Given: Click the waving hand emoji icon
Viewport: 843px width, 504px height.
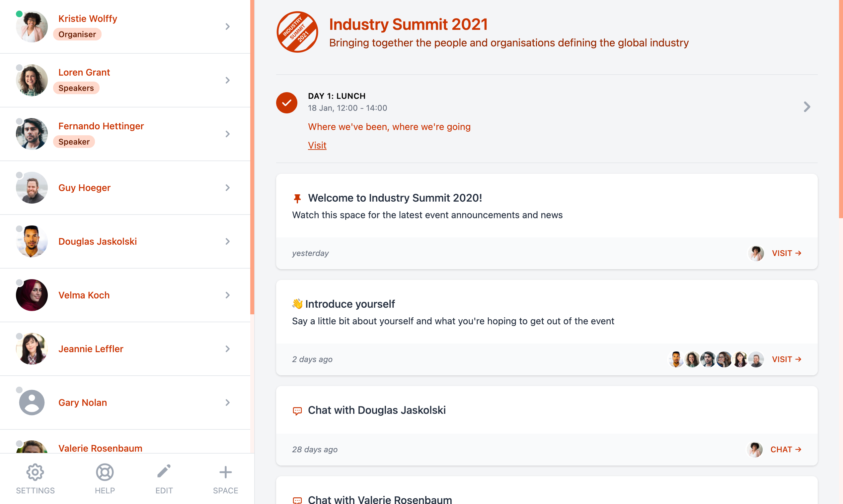Looking at the screenshot, I should (297, 304).
